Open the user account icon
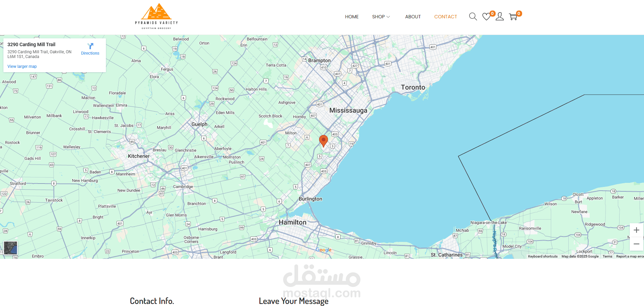The height and width of the screenshot is (306, 644). (x=499, y=17)
